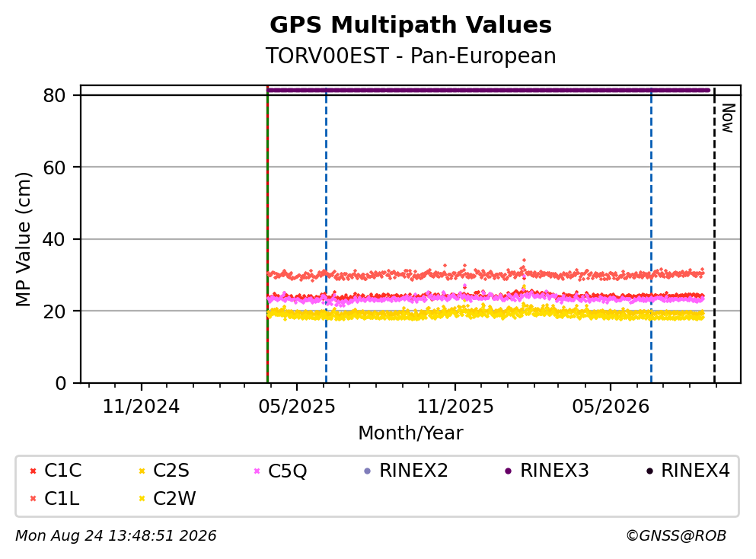Click the green vertical start line

pos(267,236)
